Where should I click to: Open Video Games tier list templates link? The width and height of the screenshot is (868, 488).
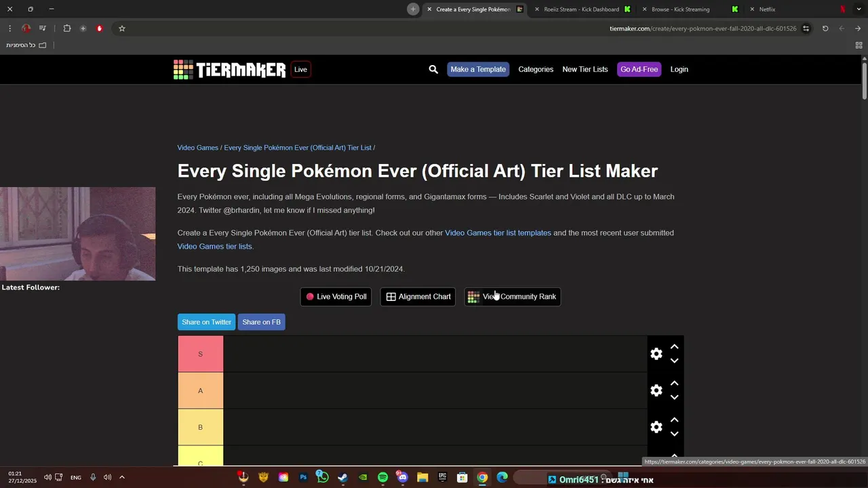point(498,232)
